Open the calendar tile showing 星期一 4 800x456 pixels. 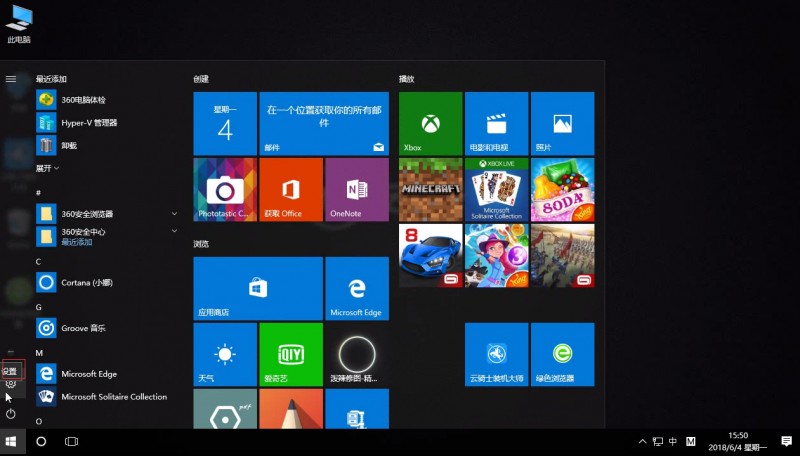tap(225, 123)
